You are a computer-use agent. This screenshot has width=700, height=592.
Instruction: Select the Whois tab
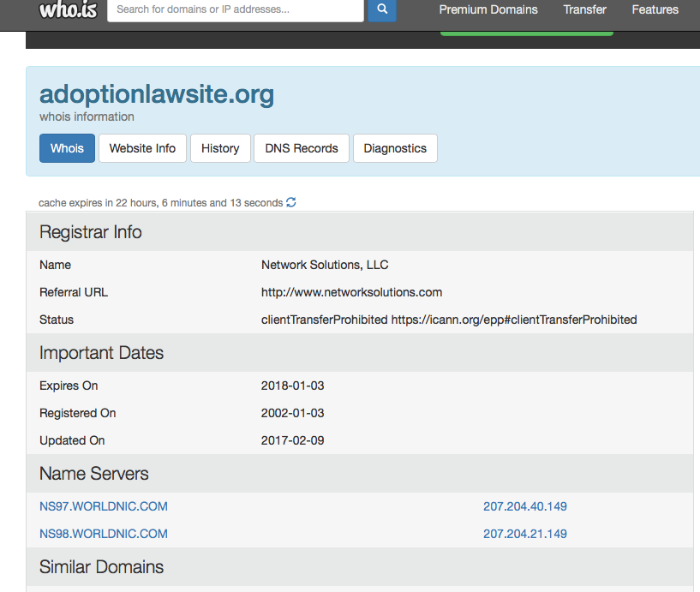coord(67,148)
